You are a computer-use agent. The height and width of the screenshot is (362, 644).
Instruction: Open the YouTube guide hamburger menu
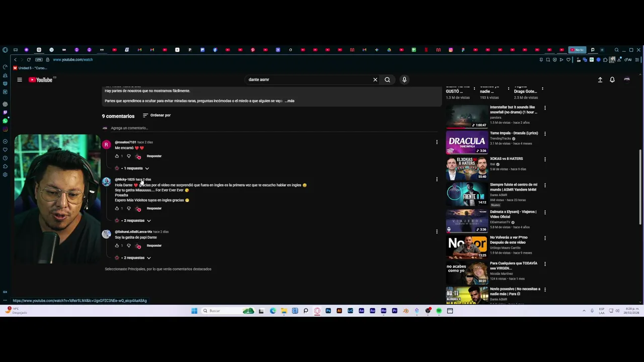pyautogui.click(x=20, y=79)
